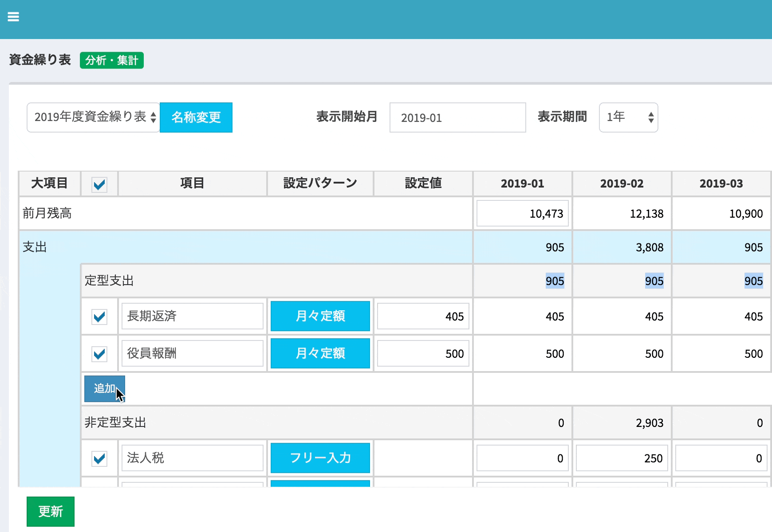Image resolution: width=772 pixels, height=532 pixels.
Task: Uncheck the 長期返済 row checkbox
Action: 99,317
